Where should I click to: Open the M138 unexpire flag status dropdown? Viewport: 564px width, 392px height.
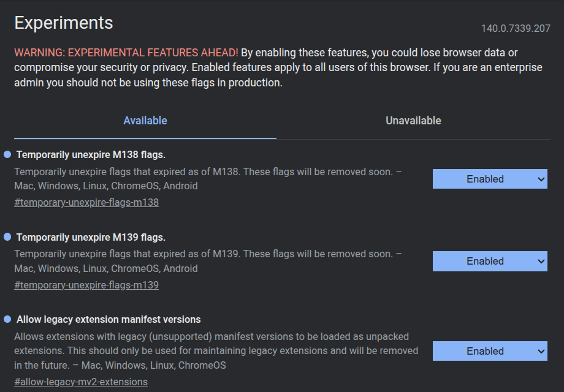[489, 179]
